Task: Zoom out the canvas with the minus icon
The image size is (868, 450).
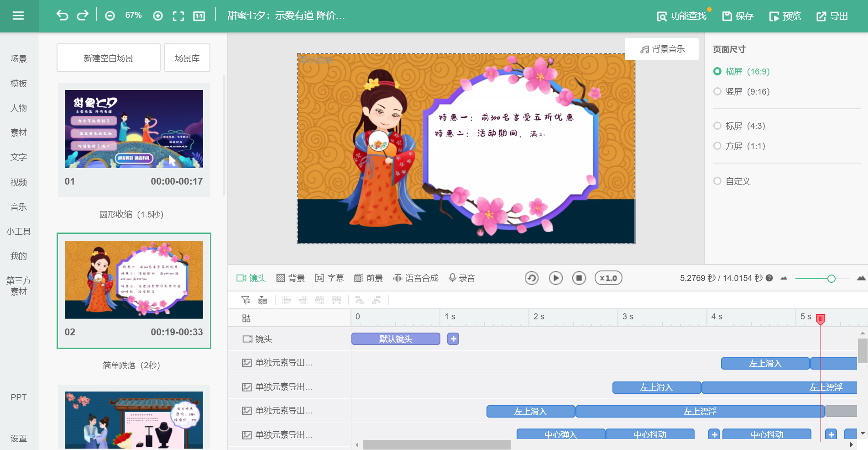Action: (110, 16)
